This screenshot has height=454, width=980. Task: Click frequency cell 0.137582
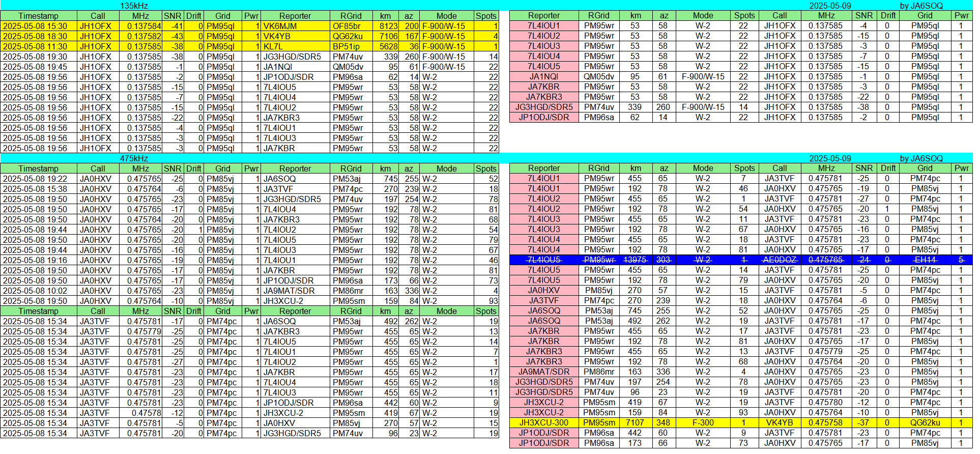141,36
